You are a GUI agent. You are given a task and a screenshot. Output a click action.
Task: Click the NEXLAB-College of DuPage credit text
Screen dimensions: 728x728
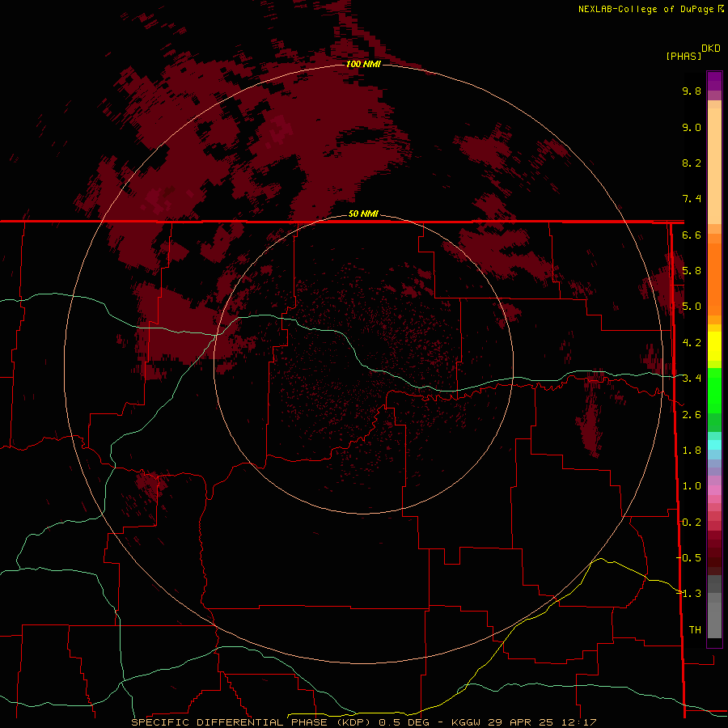(x=646, y=9)
